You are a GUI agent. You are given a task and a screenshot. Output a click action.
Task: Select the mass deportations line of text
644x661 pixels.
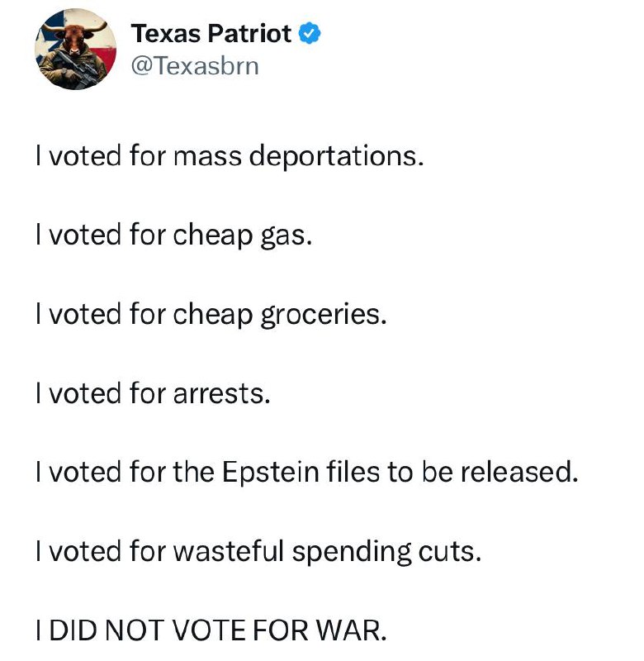230,156
